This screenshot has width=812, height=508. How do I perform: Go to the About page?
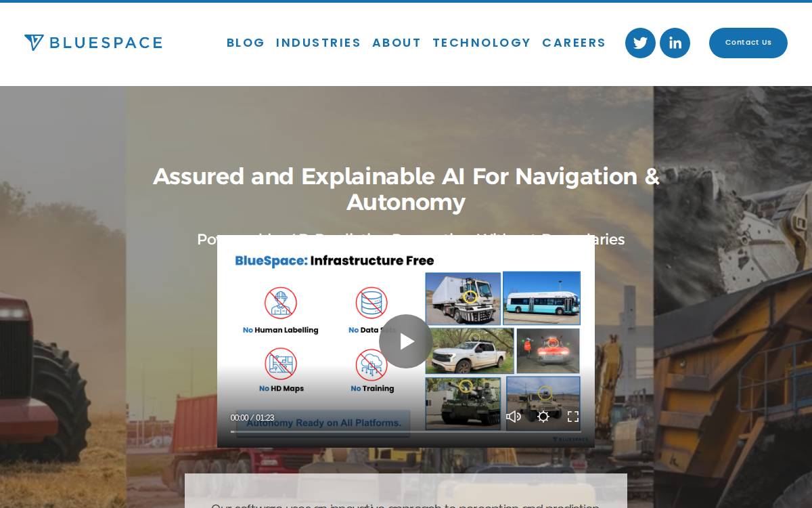click(x=397, y=43)
